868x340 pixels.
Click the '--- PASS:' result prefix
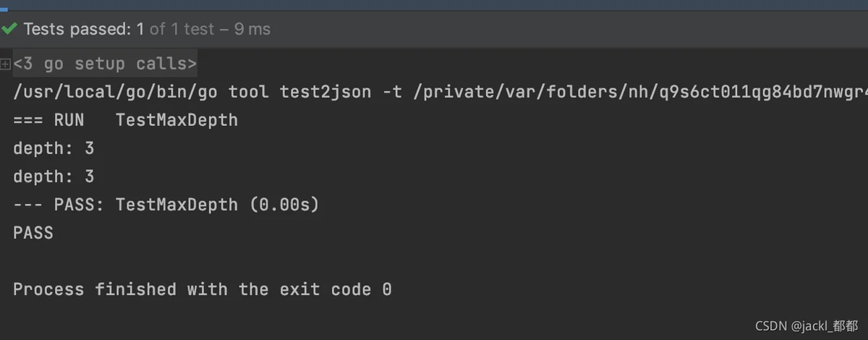pyautogui.click(x=59, y=205)
